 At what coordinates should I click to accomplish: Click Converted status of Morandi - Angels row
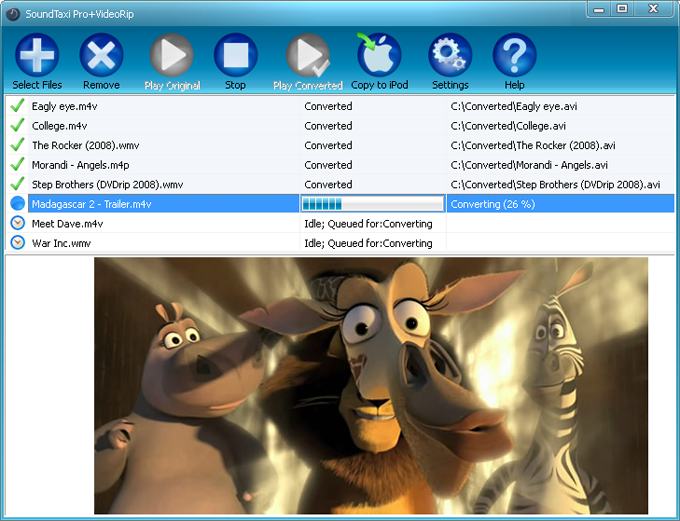tap(328, 165)
